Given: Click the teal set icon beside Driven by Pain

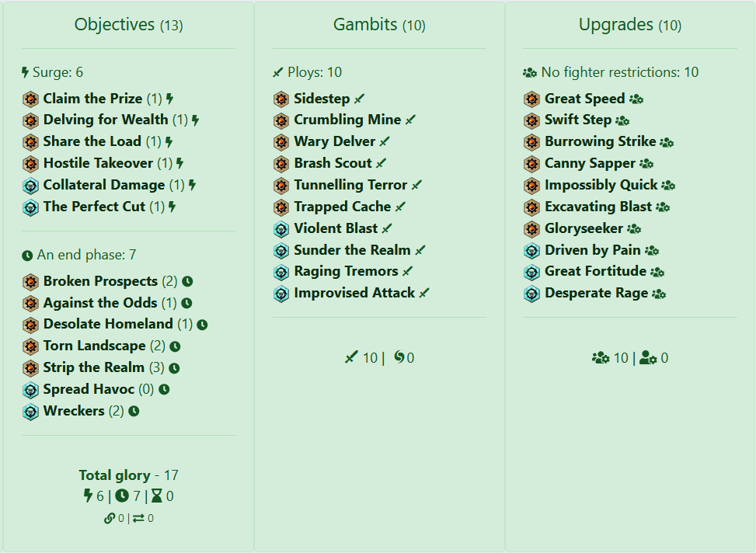Looking at the screenshot, I should coord(531,251).
